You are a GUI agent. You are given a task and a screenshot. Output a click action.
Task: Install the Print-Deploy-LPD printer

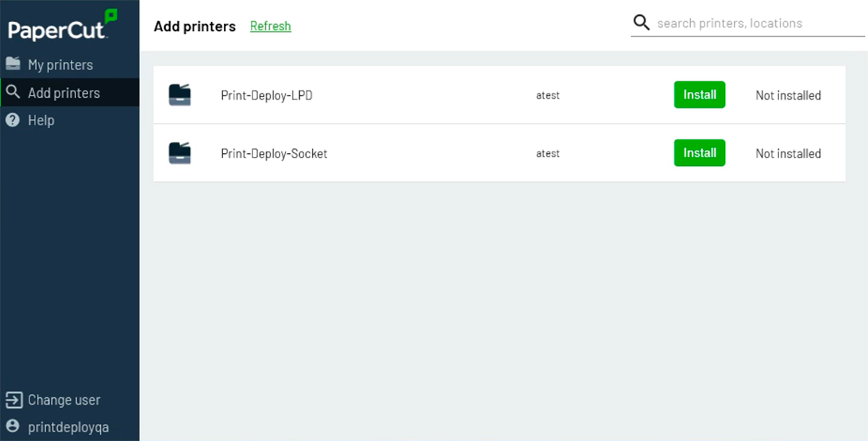click(699, 95)
